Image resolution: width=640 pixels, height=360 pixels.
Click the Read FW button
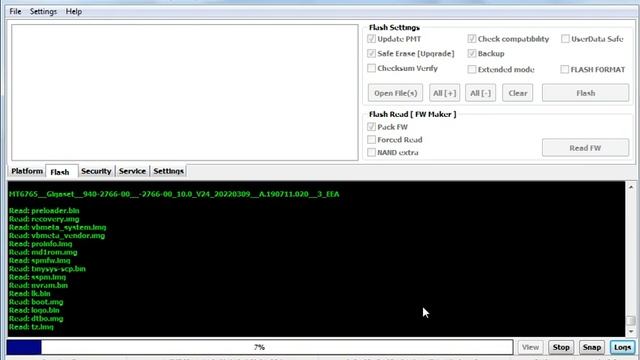click(585, 148)
